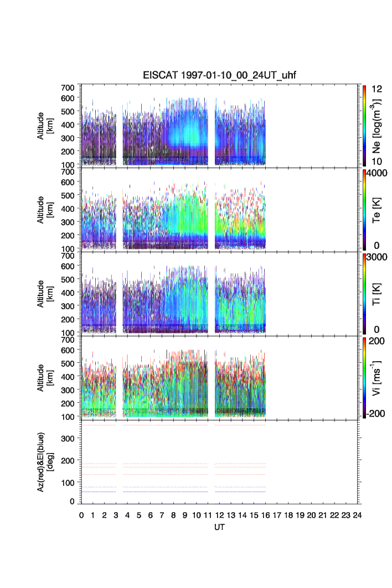Click hour 19 on the UT axis
The height and width of the screenshot is (588, 392).
pos(300,515)
